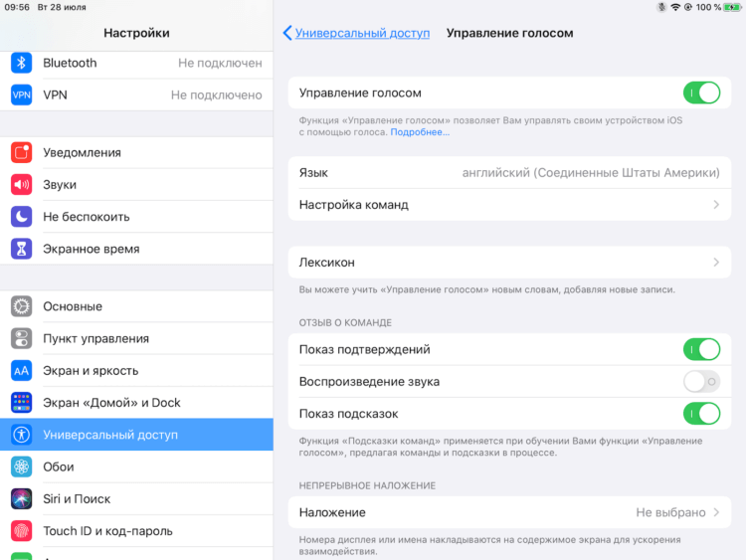Select Пункт управления in settings list

[x=136, y=338]
